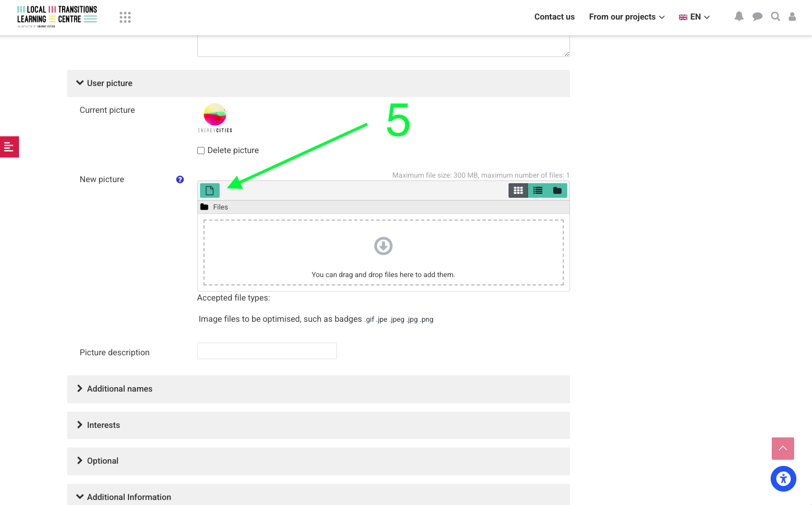Click the add file icon in file picker
Screen dimensions: 812x505
[x=210, y=190]
